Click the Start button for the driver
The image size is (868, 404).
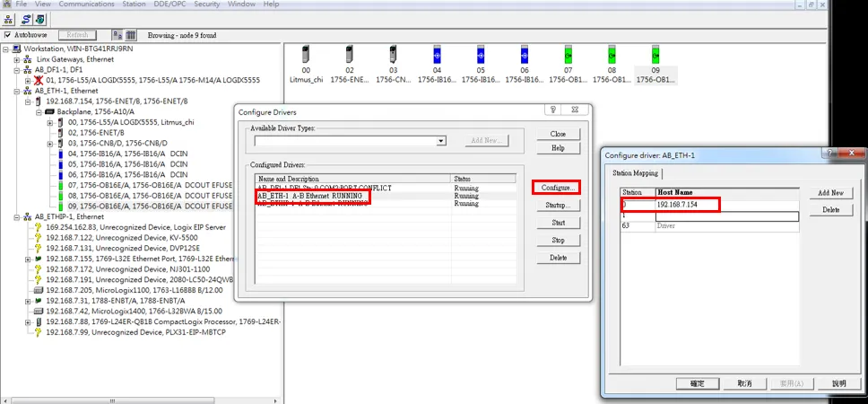558,223
